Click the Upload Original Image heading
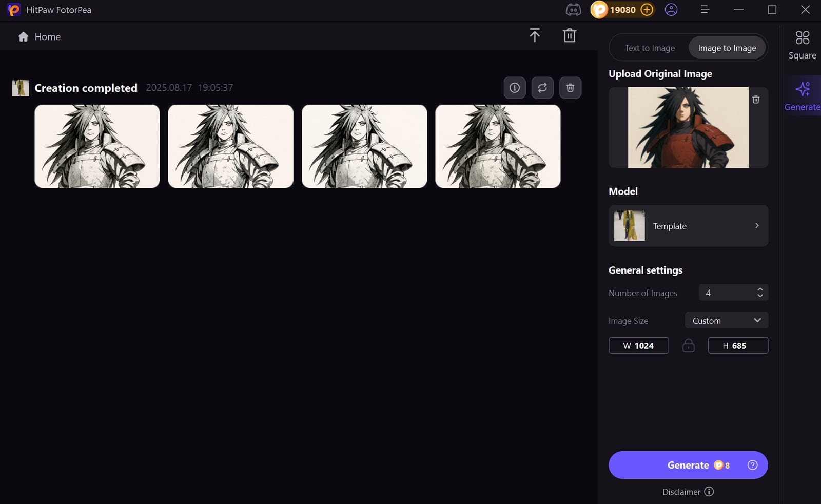The image size is (821, 504). [660, 73]
